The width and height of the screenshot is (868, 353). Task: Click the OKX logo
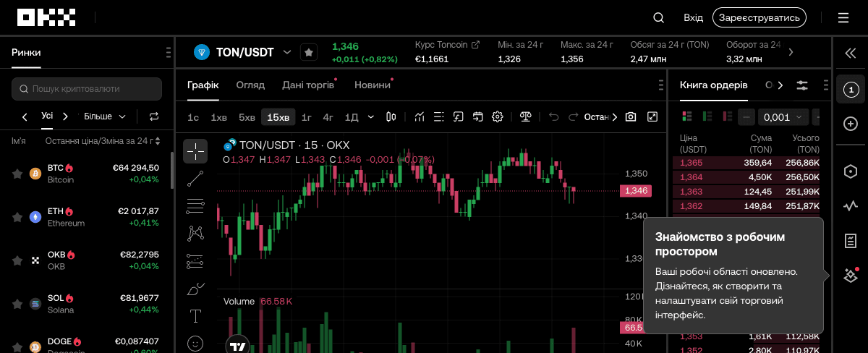(x=46, y=17)
